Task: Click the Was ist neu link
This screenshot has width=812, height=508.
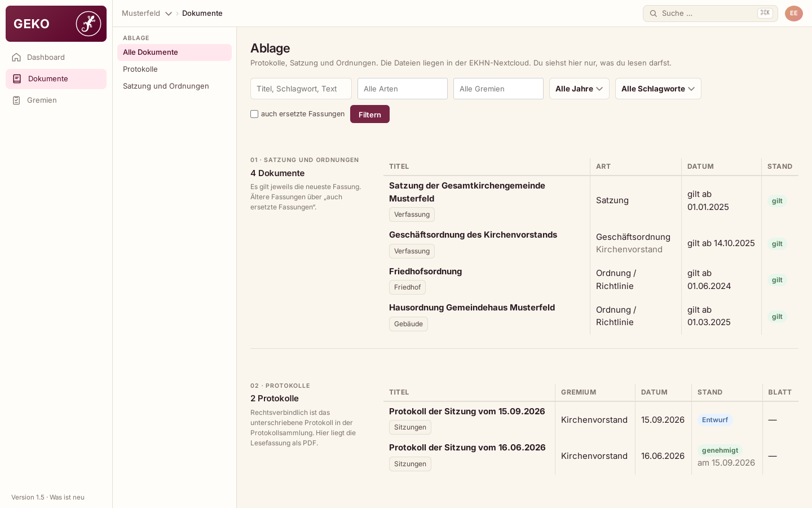Action: click(x=67, y=497)
